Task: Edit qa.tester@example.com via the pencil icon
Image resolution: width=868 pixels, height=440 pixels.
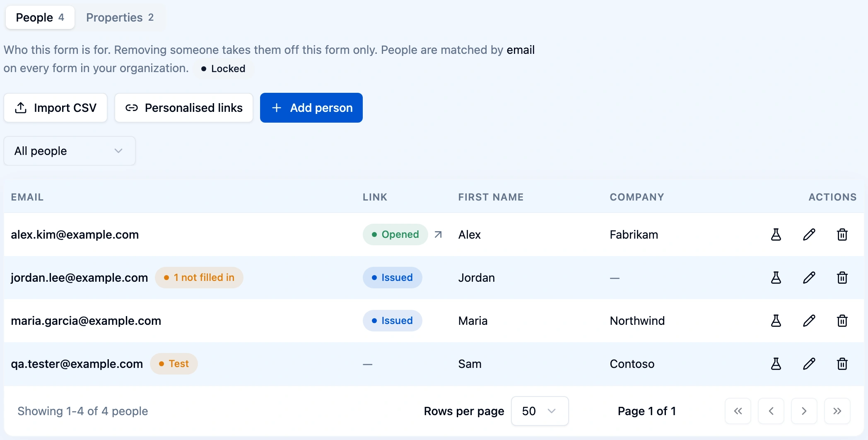Action: 809,364
